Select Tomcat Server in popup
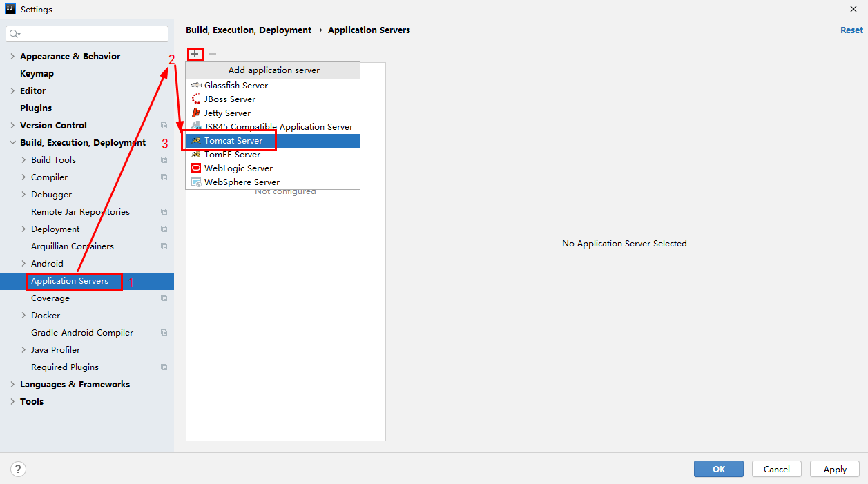 tap(273, 141)
